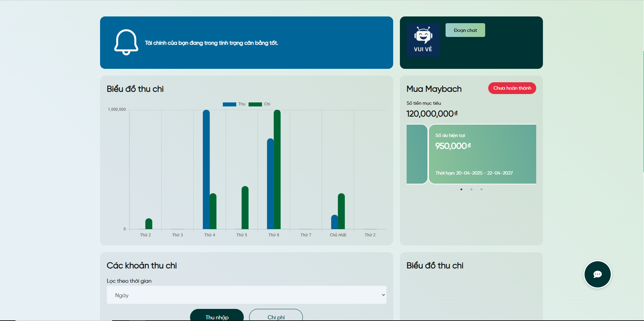644x321 pixels.
Task: Toggle the Thu legend item in chart
Action: (234, 104)
